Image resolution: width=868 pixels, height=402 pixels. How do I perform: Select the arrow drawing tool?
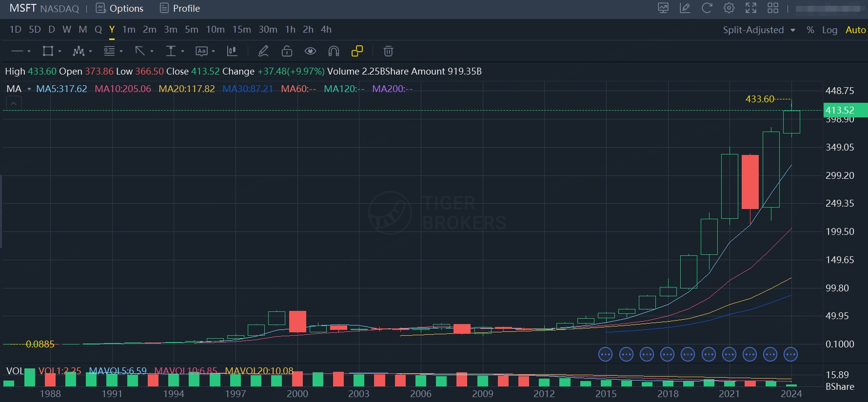click(x=140, y=51)
